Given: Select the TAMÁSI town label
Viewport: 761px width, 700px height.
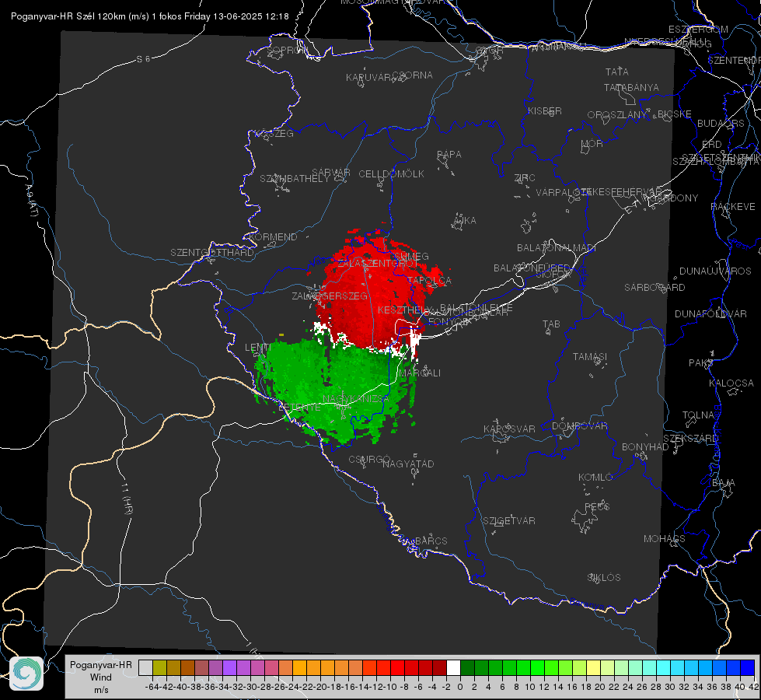Looking at the screenshot, I should (590, 356).
